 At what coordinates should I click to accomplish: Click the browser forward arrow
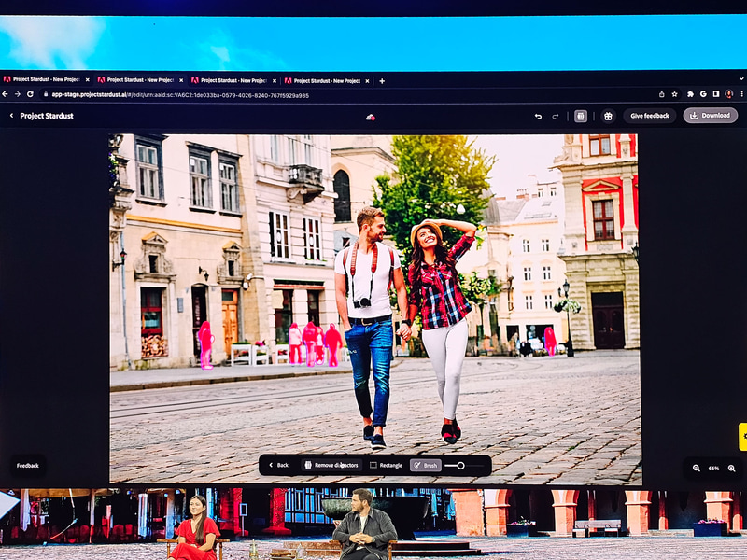(18, 94)
